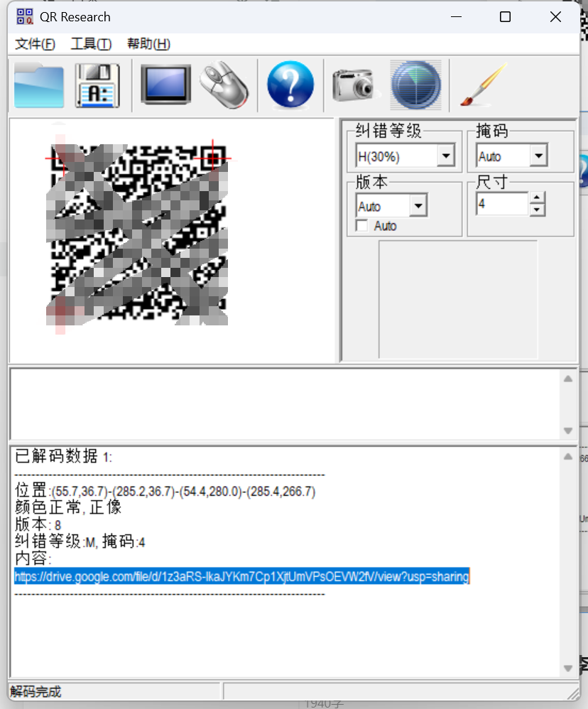Click the radar scan icon

pyautogui.click(x=416, y=85)
